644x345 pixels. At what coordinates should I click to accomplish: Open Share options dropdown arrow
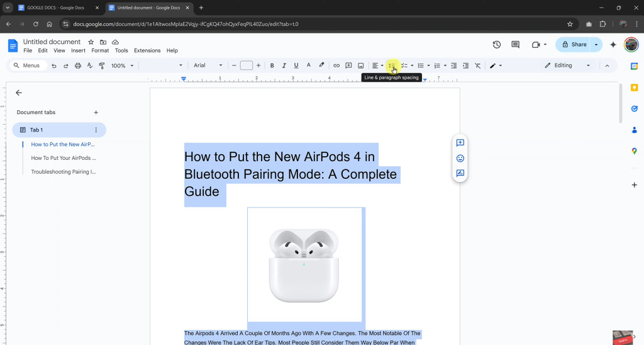click(x=596, y=45)
